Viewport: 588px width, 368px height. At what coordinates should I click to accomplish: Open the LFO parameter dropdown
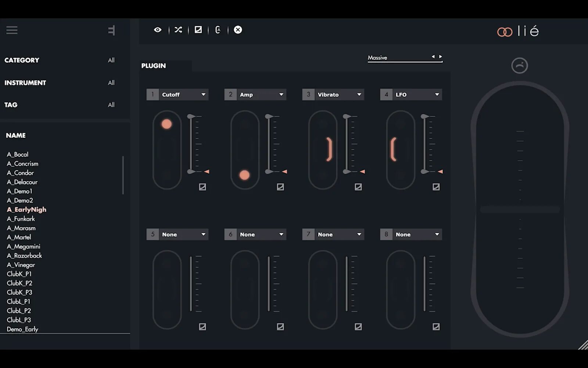click(411, 95)
